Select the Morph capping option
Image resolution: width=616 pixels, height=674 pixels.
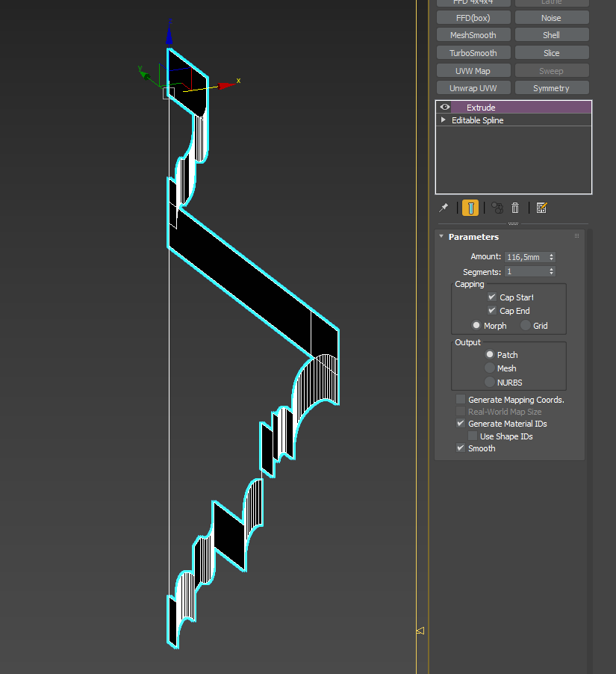pos(476,325)
